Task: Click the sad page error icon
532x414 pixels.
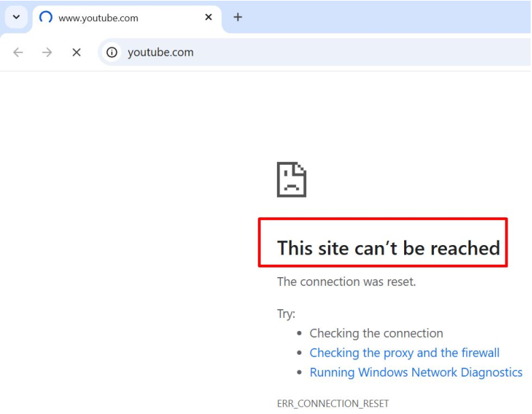Action: [291, 179]
